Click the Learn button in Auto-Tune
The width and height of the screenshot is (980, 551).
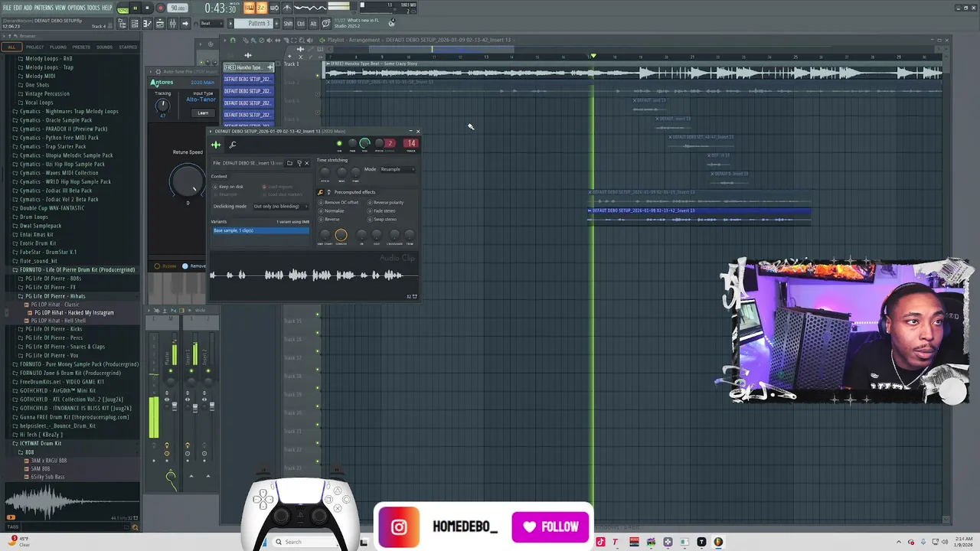click(203, 113)
